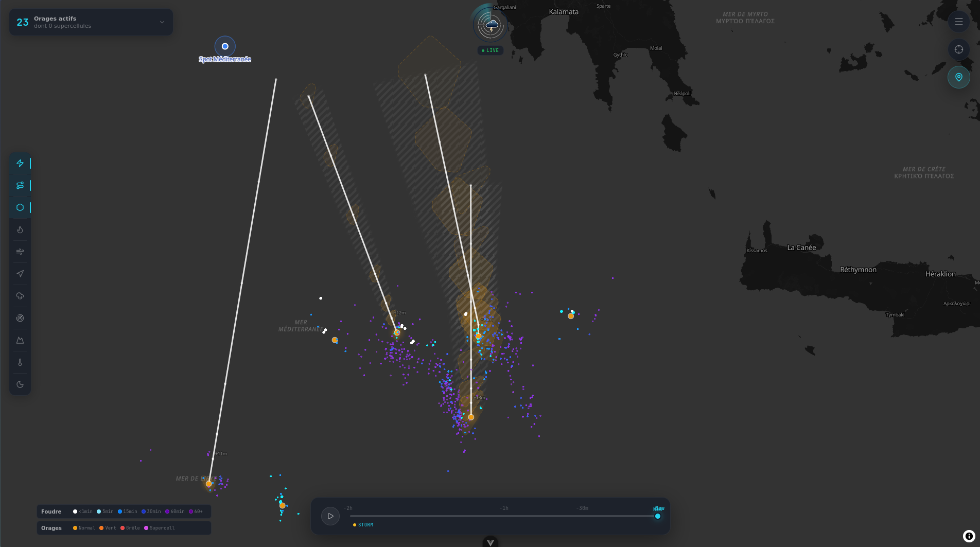This screenshot has height=547, width=980.
Task: Select the storm tracks layer icon
Action: (x=20, y=185)
